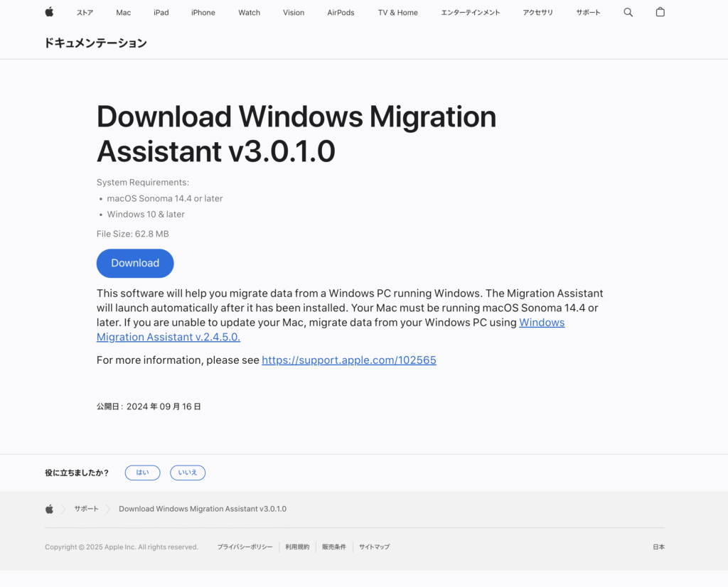The image size is (728, 587).
Task: Open the サイトマップ footer link
Action: [374, 546]
